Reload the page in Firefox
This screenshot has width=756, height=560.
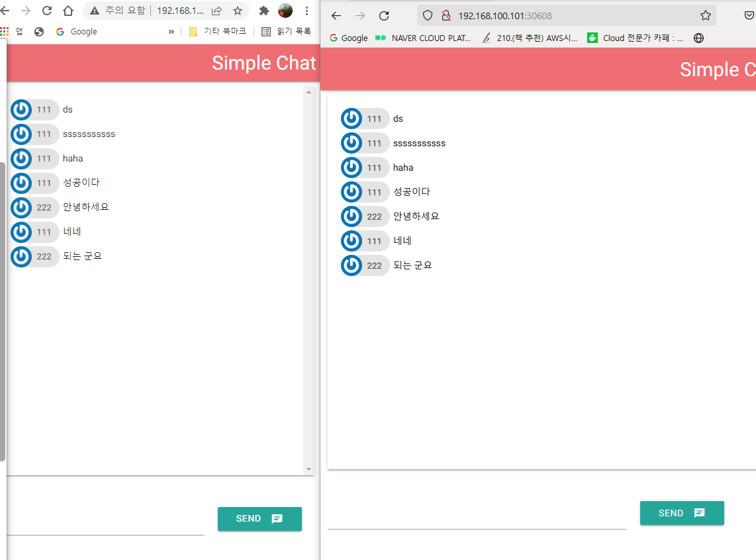tap(384, 16)
